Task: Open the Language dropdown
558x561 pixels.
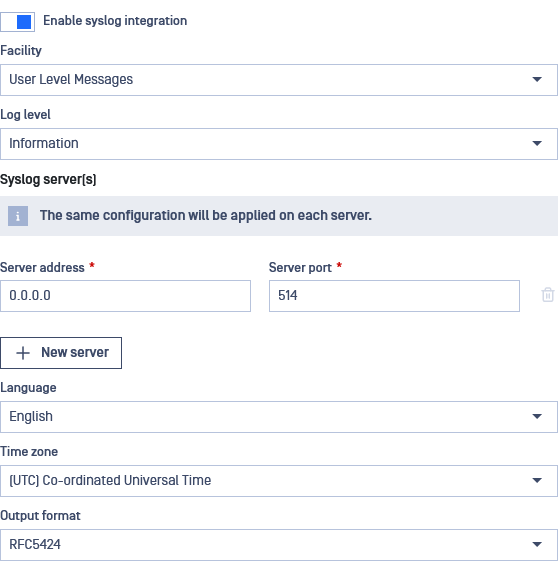Action: [279, 417]
